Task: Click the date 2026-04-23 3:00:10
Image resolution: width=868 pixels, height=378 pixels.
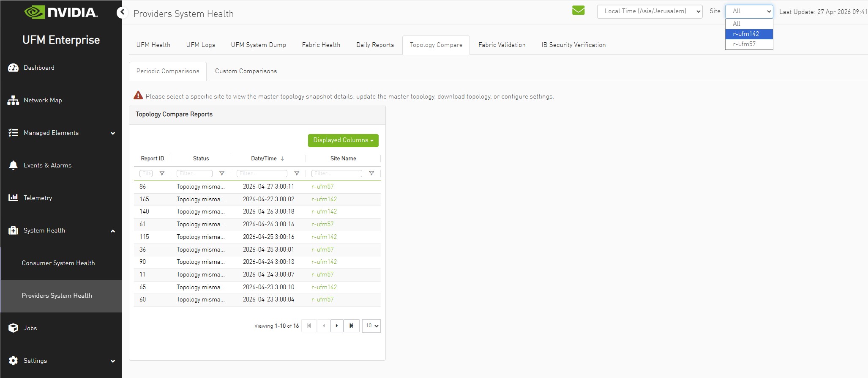Action: (269, 287)
